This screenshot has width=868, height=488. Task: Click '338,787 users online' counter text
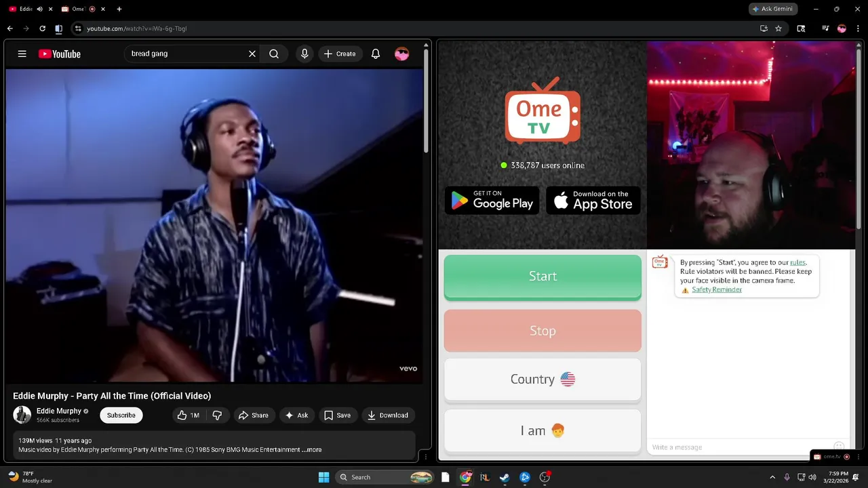pos(547,165)
